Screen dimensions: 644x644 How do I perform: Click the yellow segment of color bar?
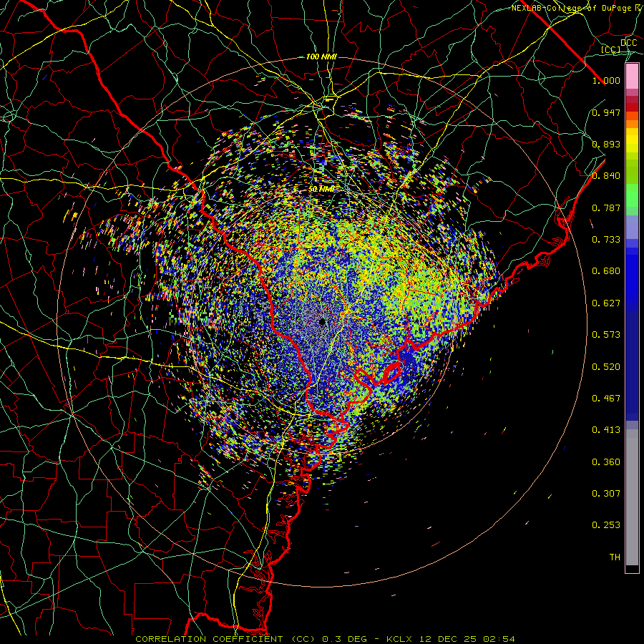[x=632, y=140]
